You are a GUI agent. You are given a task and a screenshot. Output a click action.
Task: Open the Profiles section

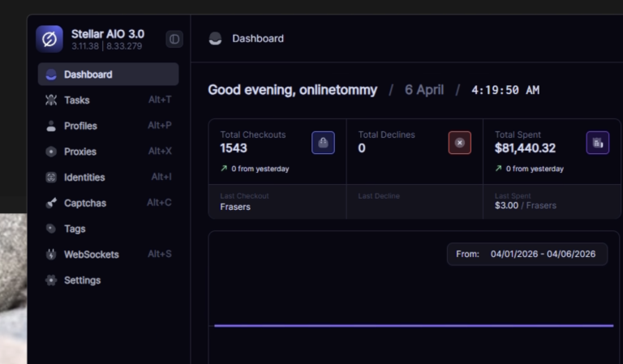pyautogui.click(x=108, y=126)
